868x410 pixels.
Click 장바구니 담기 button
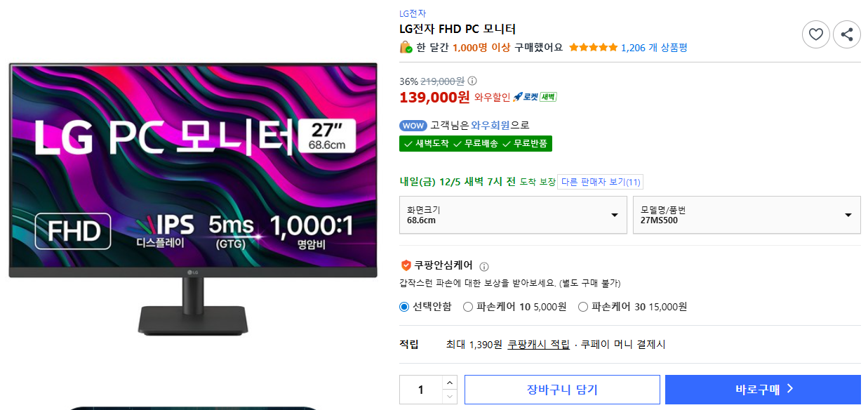pyautogui.click(x=562, y=390)
